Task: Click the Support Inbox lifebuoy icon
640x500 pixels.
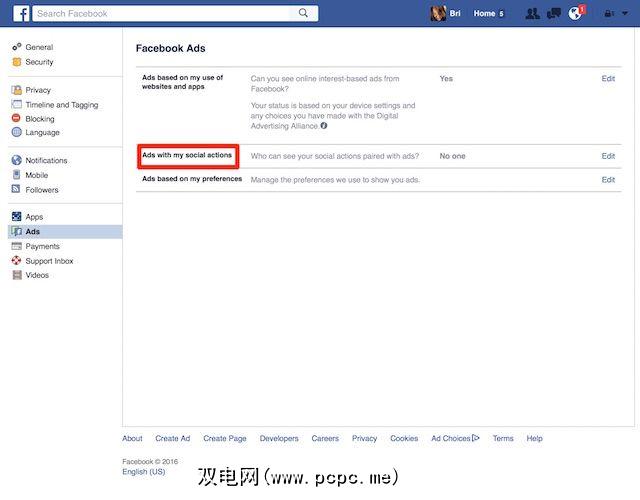Action: pyautogui.click(x=16, y=260)
